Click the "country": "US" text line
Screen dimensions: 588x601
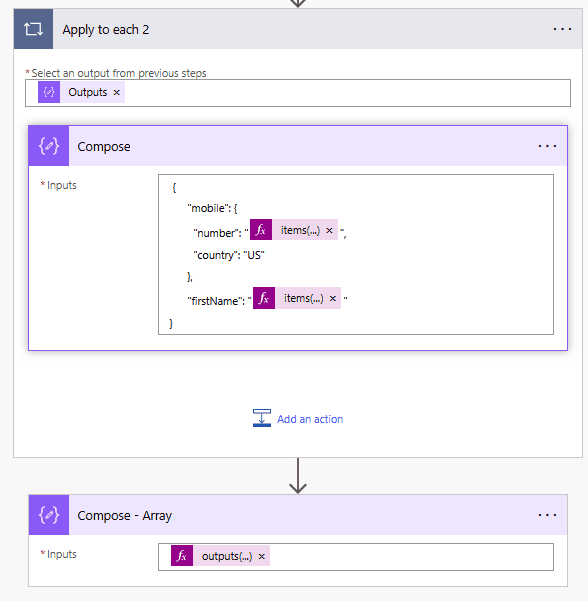(229, 255)
